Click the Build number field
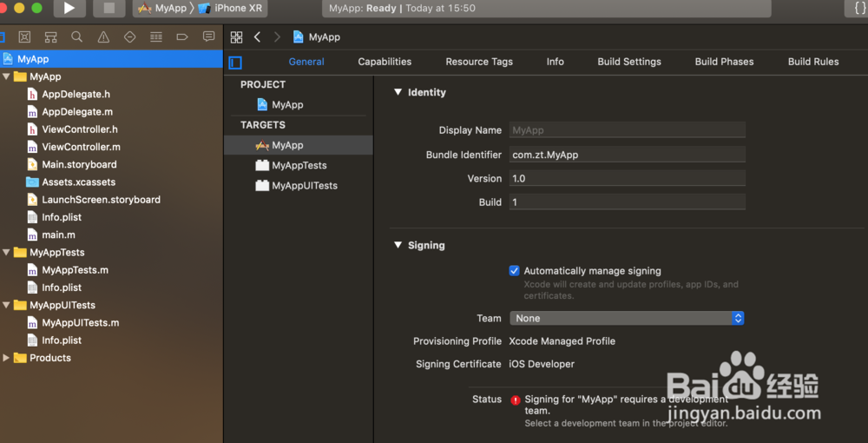Viewport: 868px width, 443px height. point(628,202)
